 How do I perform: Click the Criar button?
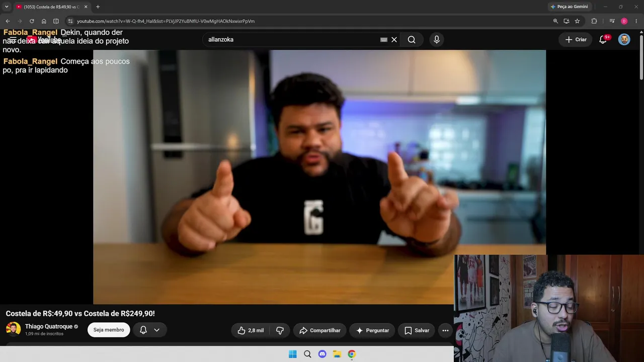click(575, 40)
